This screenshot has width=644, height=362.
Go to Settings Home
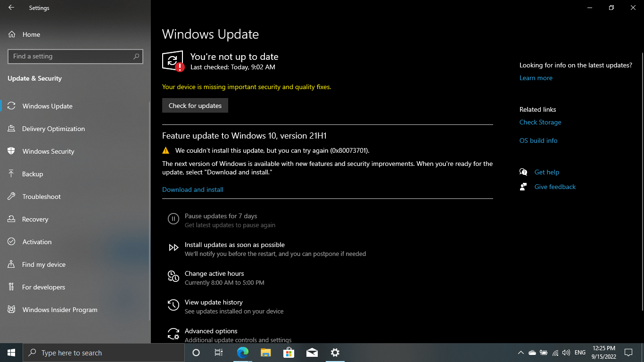click(x=31, y=34)
